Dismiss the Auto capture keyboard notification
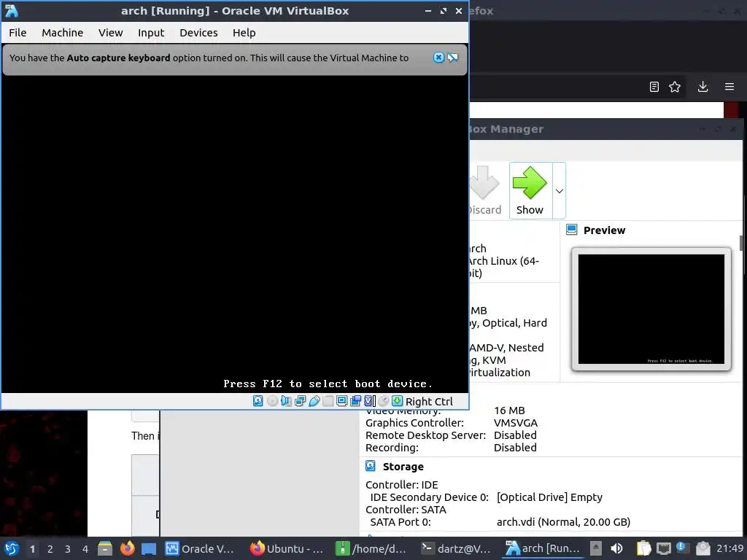The width and height of the screenshot is (747, 560). (x=438, y=58)
